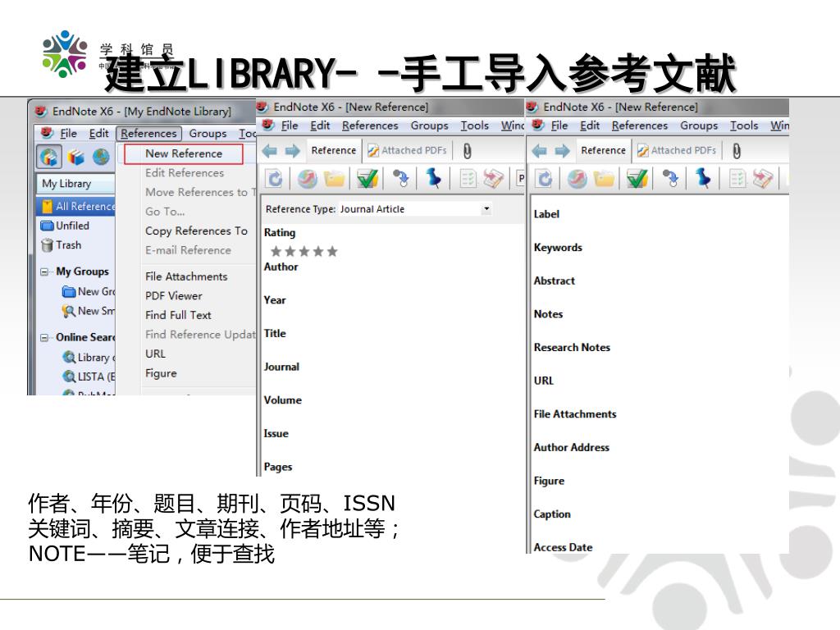840x630 pixels.
Task: Click Local Library Mode globe icon in library window
Action: (x=49, y=157)
